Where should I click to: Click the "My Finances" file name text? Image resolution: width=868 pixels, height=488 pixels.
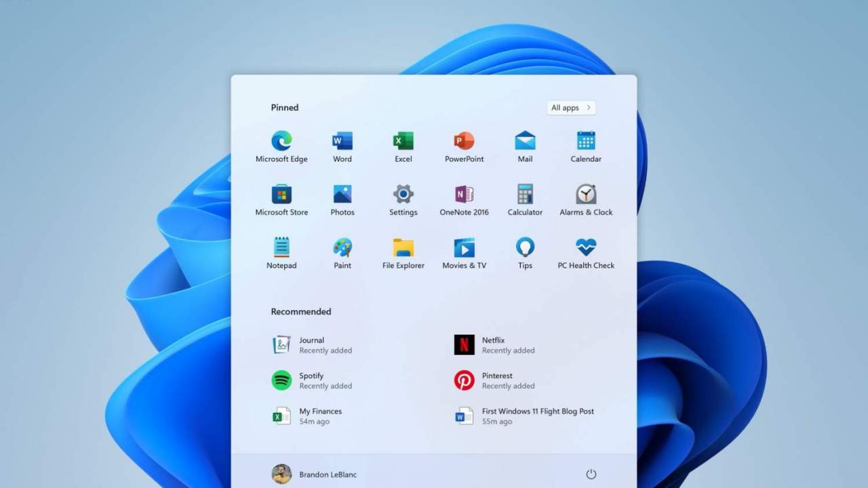coord(321,411)
